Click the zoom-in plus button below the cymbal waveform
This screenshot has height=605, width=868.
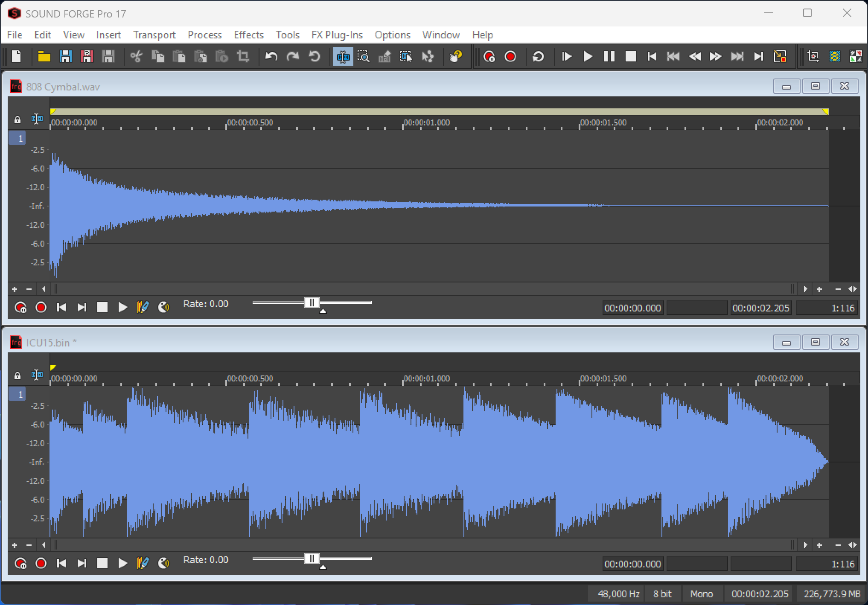click(x=14, y=289)
